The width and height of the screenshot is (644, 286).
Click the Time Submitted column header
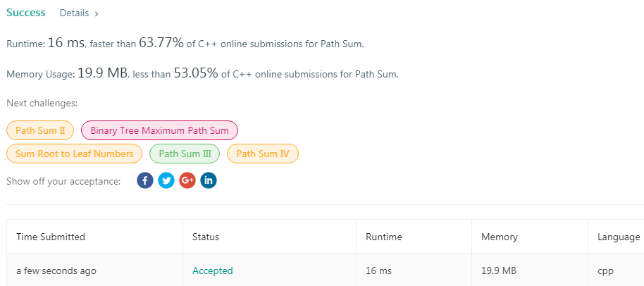click(x=51, y=237)
